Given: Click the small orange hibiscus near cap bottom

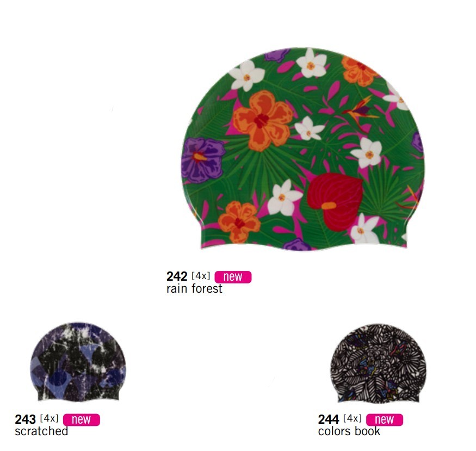Looking at the screenshot, I should point(239,222).
